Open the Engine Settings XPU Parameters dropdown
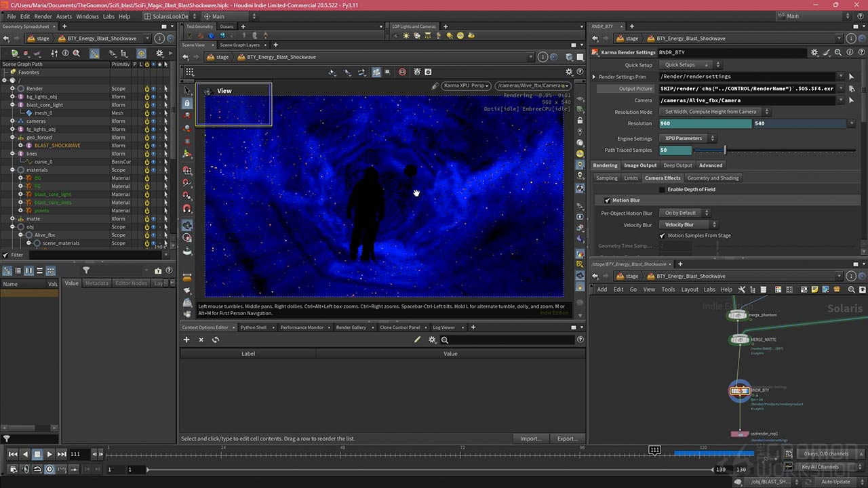Viewport: 868px width, 488px height. coord(686,138)
